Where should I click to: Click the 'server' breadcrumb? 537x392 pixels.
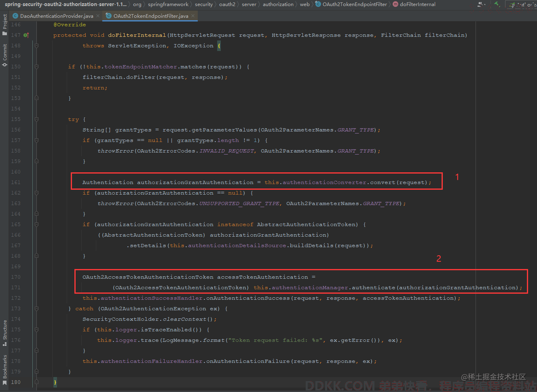point(249,4)
